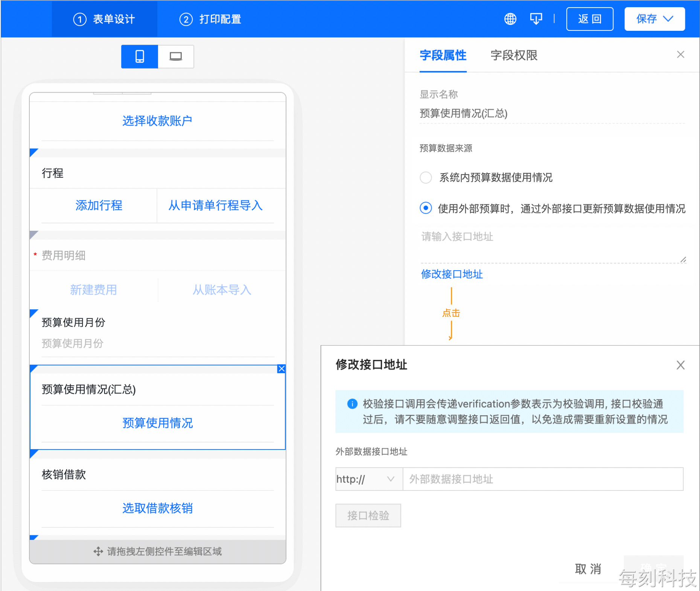Click the 请拖拽左侧控件至编辑区域 drop bar

pos(158,551)
